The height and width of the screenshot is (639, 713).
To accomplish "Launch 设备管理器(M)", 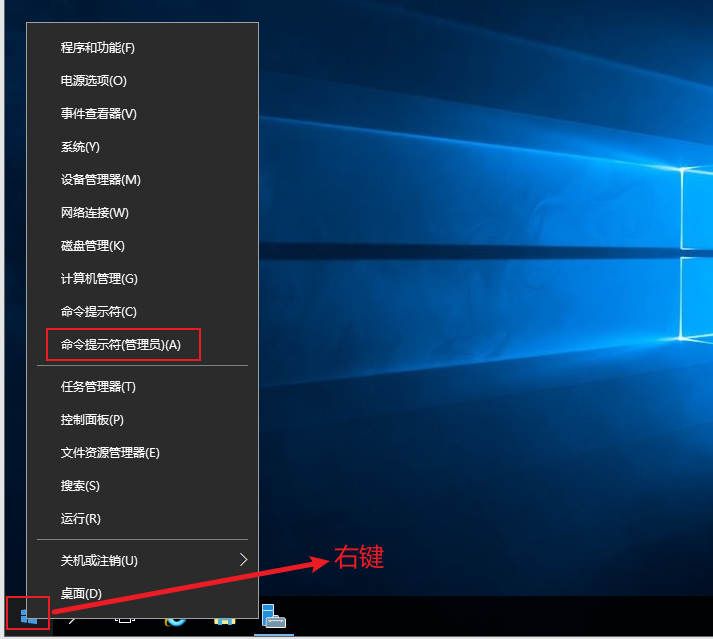I will click(142, 180).
